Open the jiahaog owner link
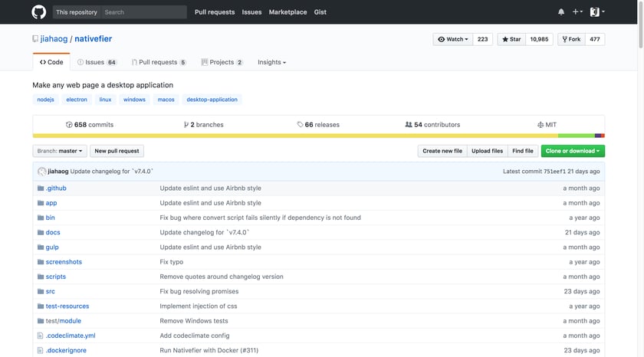Screen dimensions: 644x357 point(54,39)
